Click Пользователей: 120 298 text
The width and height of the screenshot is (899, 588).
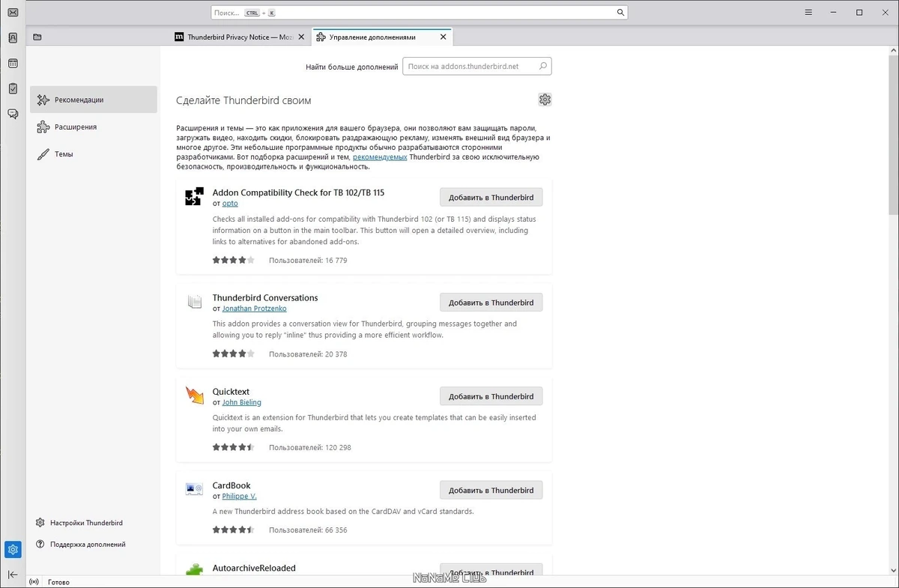click(x=310, y=448)
